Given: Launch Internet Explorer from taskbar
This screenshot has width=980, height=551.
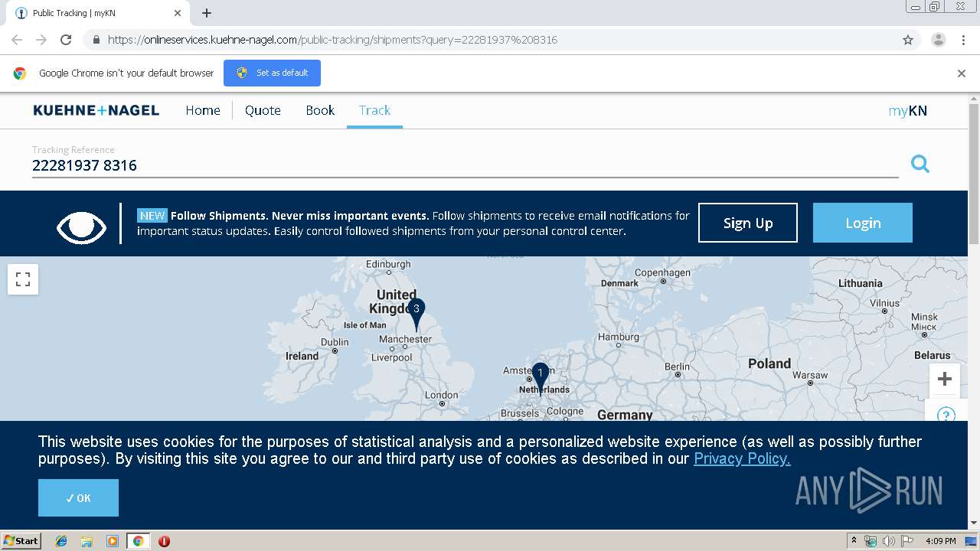Looking at the screenshot, I should pos(61,540).
